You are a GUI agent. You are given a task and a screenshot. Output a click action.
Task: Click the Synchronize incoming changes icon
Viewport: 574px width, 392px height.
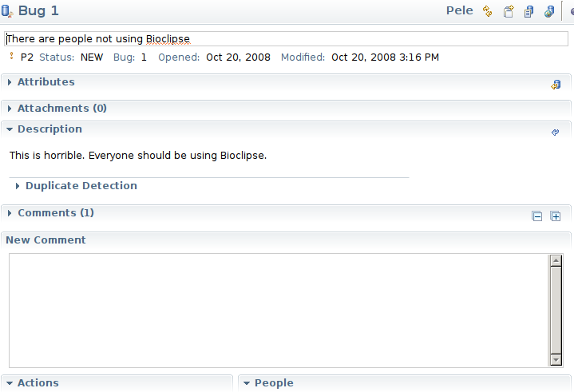pyautogui.click(x=487, y=11)
